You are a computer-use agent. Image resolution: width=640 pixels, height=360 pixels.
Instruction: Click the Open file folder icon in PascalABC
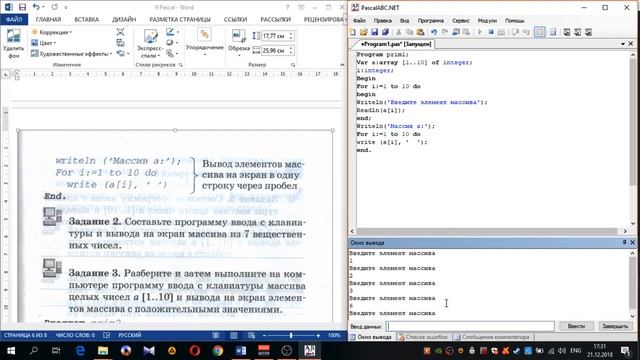click(x=363, y=32)
